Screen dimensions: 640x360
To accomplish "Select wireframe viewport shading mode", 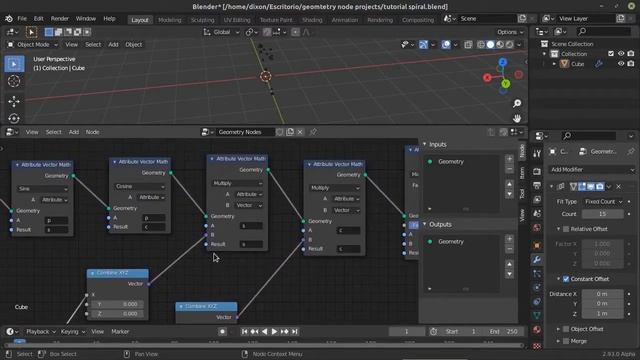I will [x=481, y=44].
